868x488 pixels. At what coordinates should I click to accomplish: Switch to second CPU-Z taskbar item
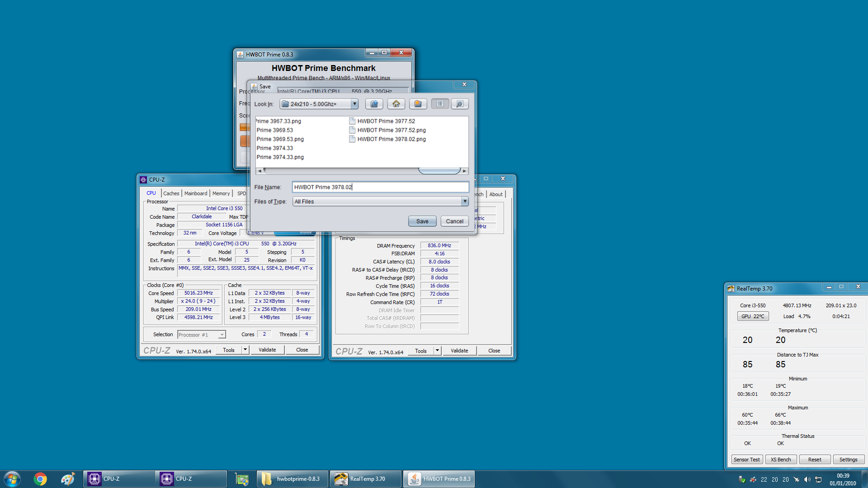tap(191, 479)
